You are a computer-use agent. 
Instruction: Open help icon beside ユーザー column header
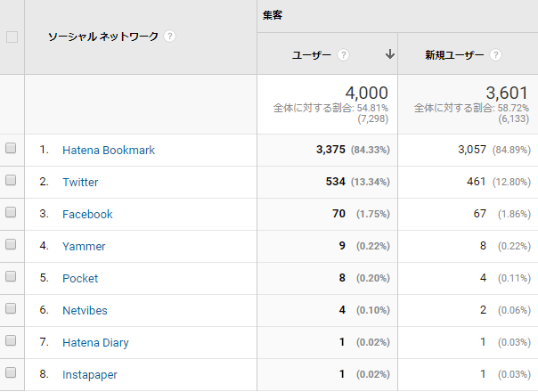[x=344, y=55]
